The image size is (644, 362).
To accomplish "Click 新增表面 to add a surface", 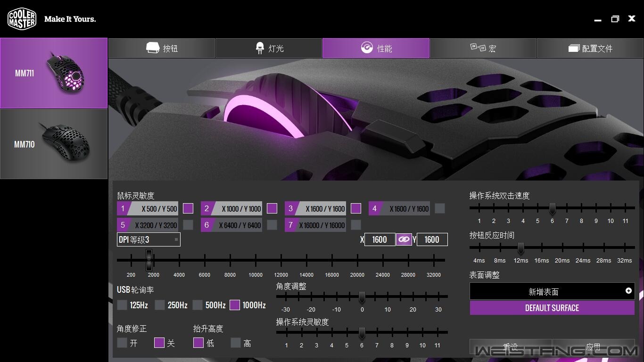I will 552,291.
